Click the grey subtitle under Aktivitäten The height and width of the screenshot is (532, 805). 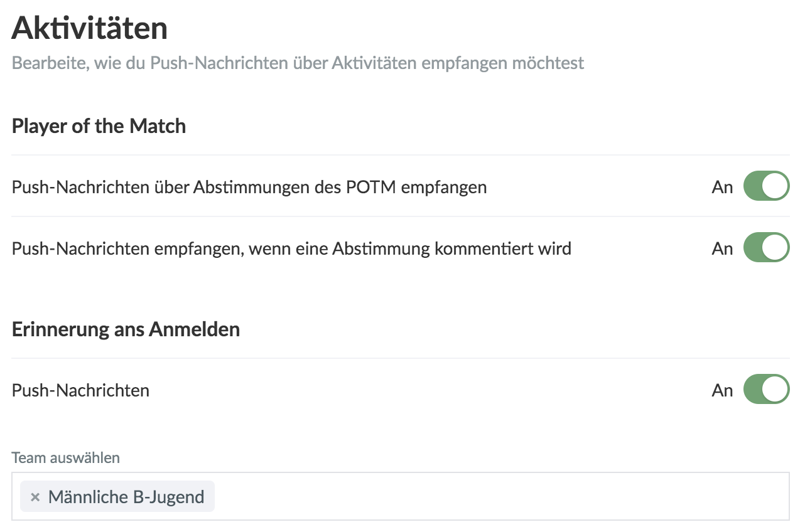point(298,63)
